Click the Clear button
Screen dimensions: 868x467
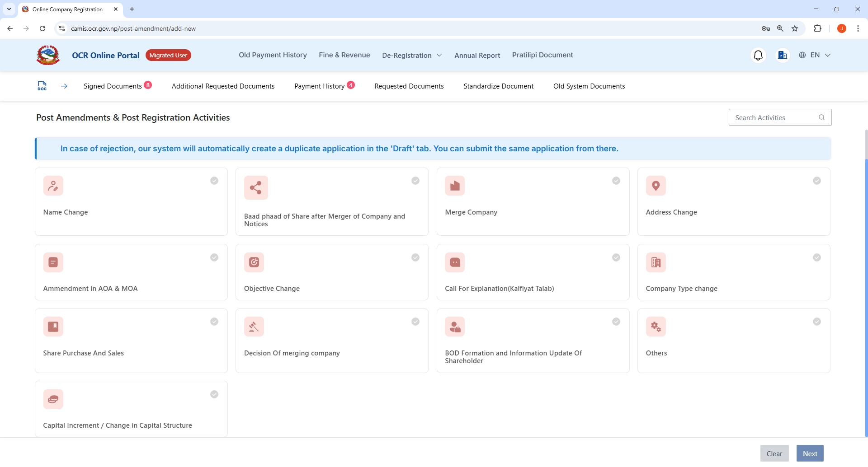click(774, 453)
